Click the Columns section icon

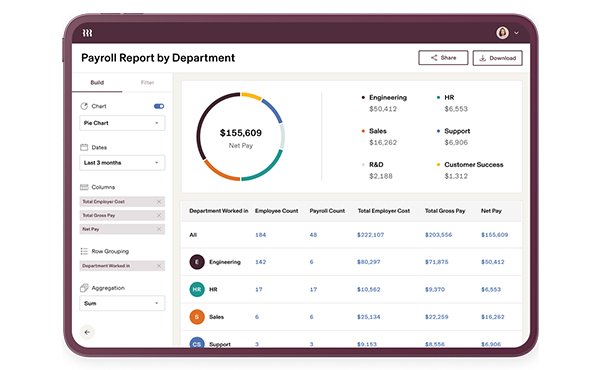click(x=84, y=187)
